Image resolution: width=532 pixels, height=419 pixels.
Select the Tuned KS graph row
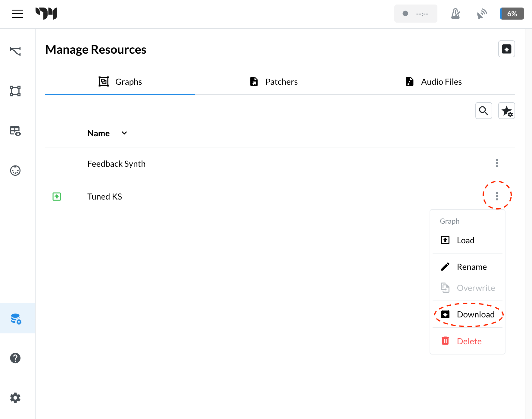click(280, 197)
